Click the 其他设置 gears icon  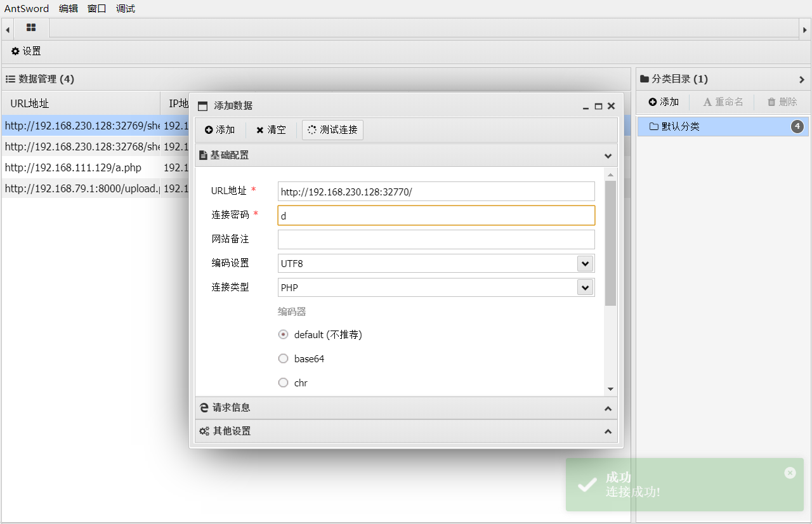click(x=204, y=431)
